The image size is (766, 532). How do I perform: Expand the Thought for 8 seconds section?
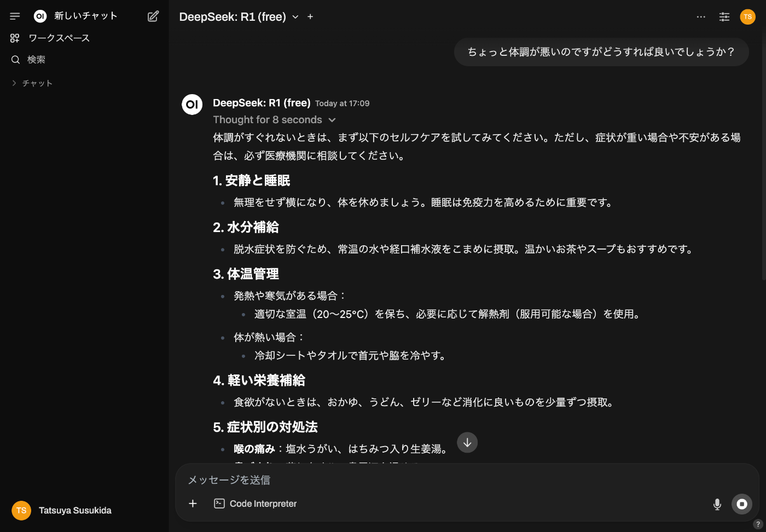(274, 120)
